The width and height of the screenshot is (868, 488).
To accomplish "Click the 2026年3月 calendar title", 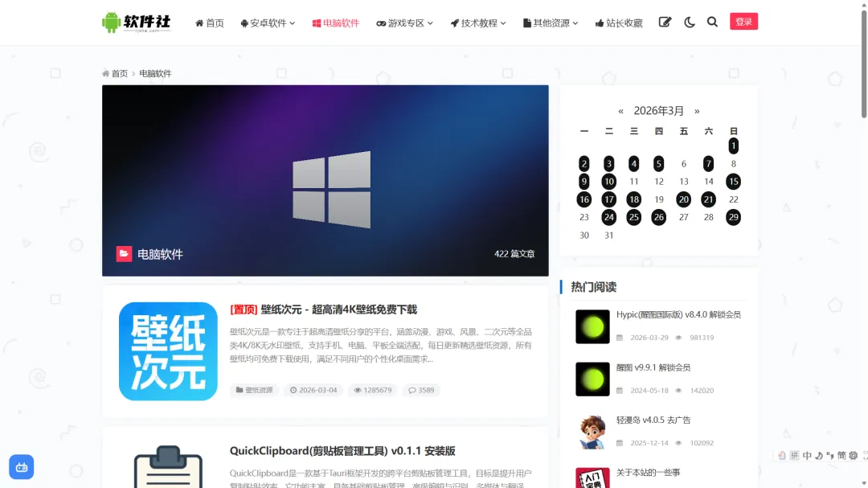I will click(x=659, y=111).
